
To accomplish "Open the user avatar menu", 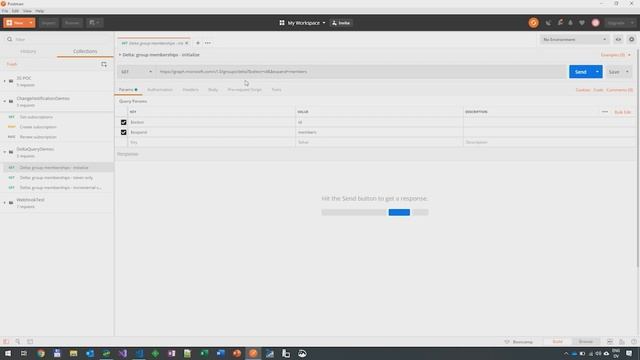I will pyautogui.click(x=596, y=23).
